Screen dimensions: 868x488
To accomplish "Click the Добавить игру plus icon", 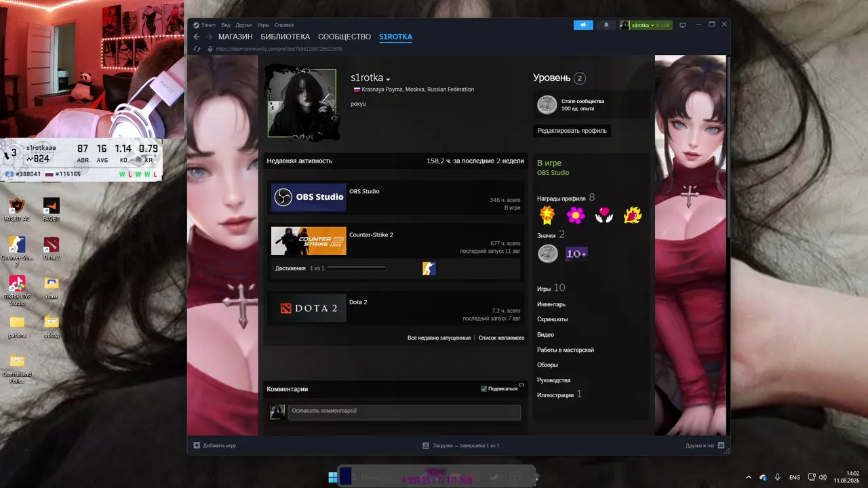I will [197, 445].
